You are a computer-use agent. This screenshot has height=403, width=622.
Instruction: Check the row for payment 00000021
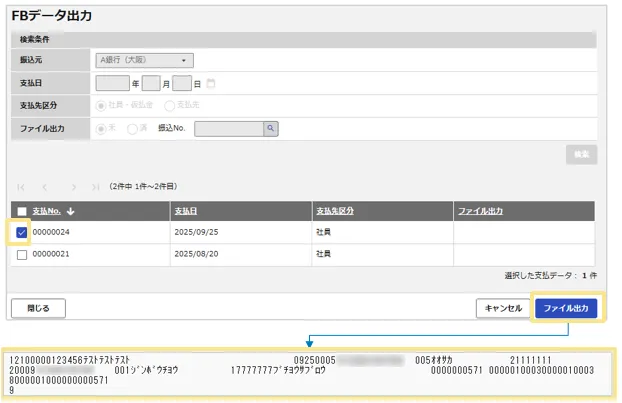[22, 255]
